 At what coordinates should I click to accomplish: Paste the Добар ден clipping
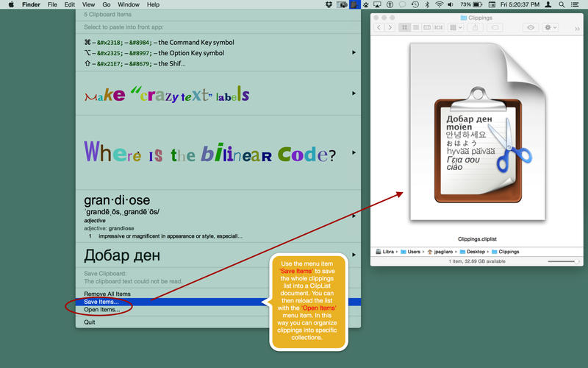click(218, 255)
